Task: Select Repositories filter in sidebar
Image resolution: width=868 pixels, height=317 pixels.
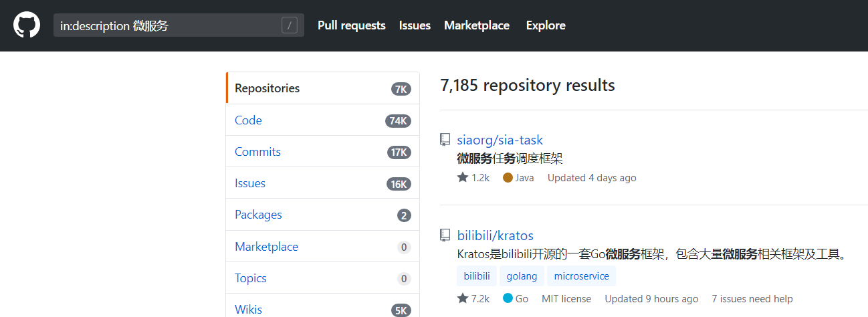Action: [x=323, y=88]
